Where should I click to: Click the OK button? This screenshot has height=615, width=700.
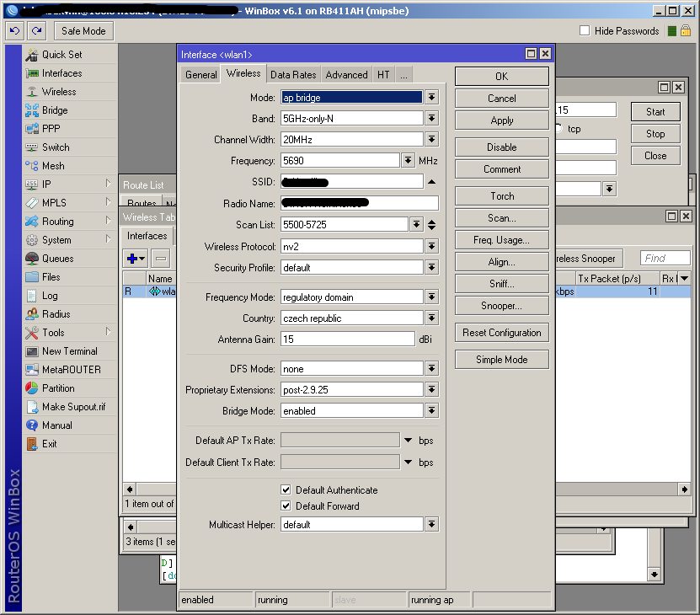[x=502, y=77]
